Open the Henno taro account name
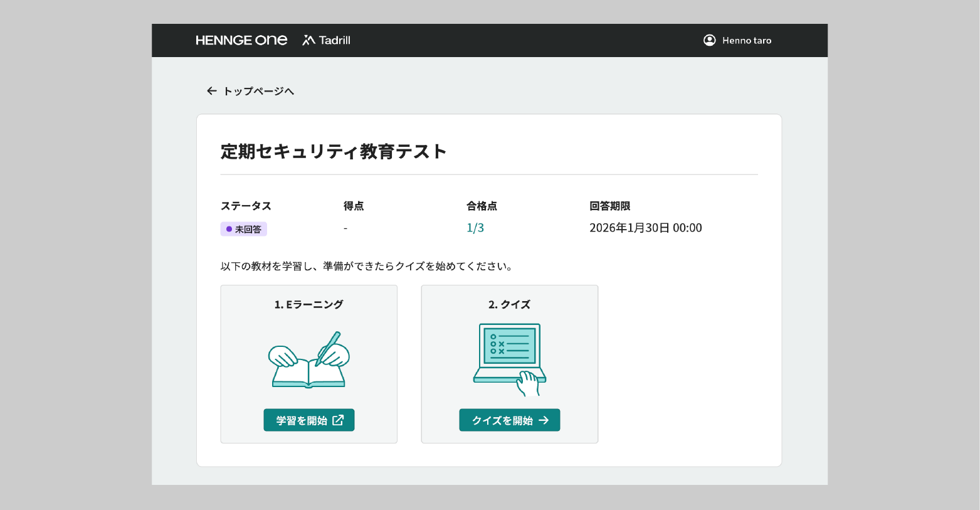Viewport: 980px width, 510px height. 747,41
